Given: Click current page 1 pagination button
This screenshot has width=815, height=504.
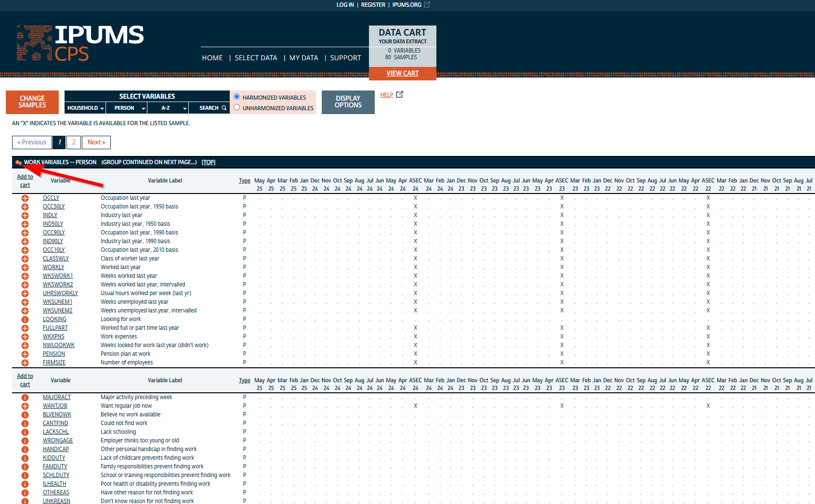Looking at the screenshot, I should (x=59, y=142).
